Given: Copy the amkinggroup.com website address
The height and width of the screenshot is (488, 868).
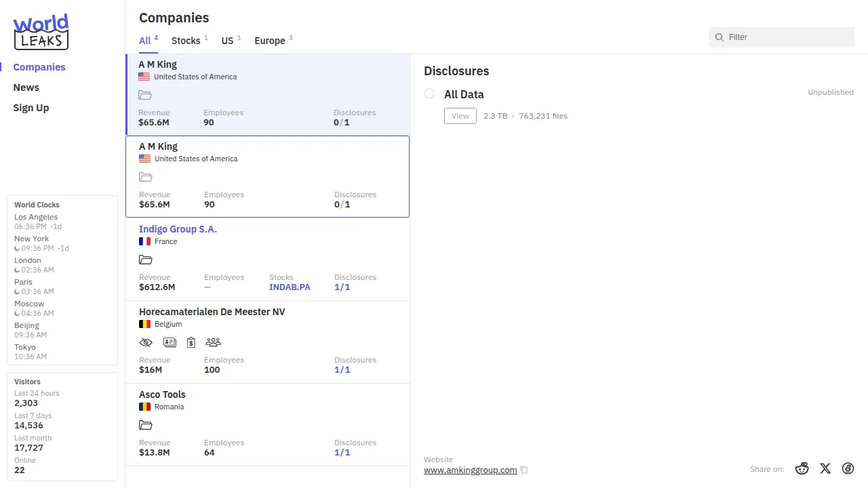Looking at the screenshot, I should click(x=524, y=470).
